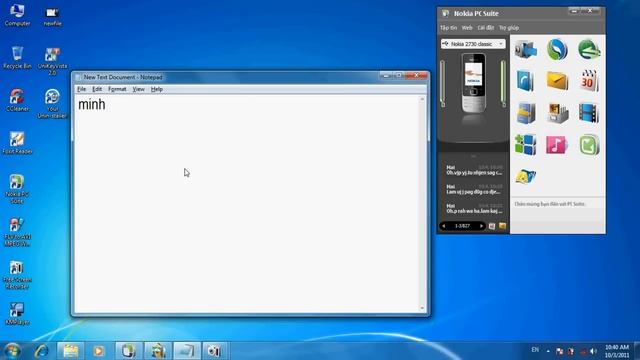
Task: Open the Edit menu in Notepad
Action: (x=97, y=89)
